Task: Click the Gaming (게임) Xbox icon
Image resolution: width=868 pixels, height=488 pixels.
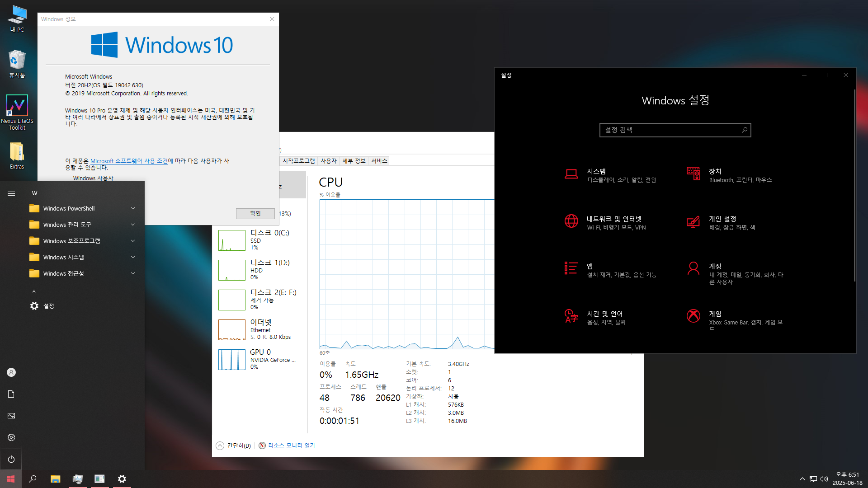Action: point(693,316)
